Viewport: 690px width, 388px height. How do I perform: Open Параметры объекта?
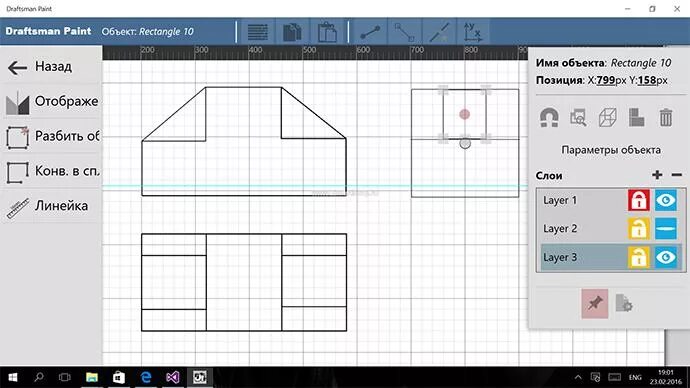point(611,150)
